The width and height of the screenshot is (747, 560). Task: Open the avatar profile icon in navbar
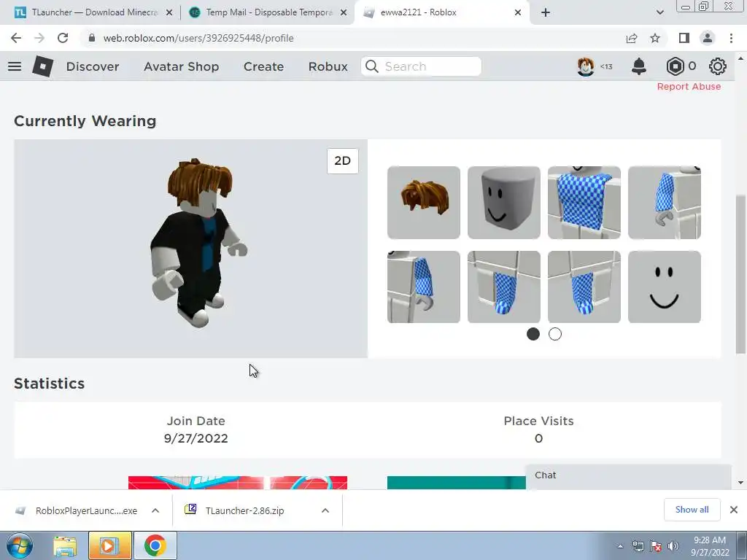coord(586,66)
